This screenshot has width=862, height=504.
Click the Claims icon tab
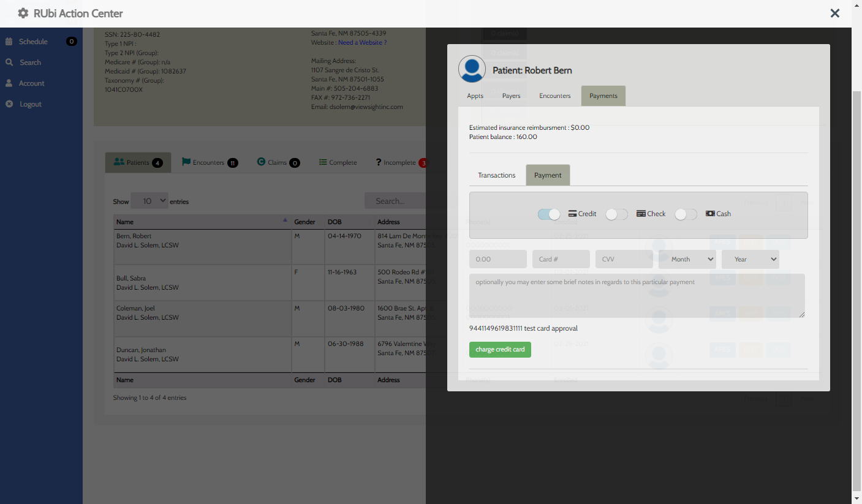pos(261,162)
